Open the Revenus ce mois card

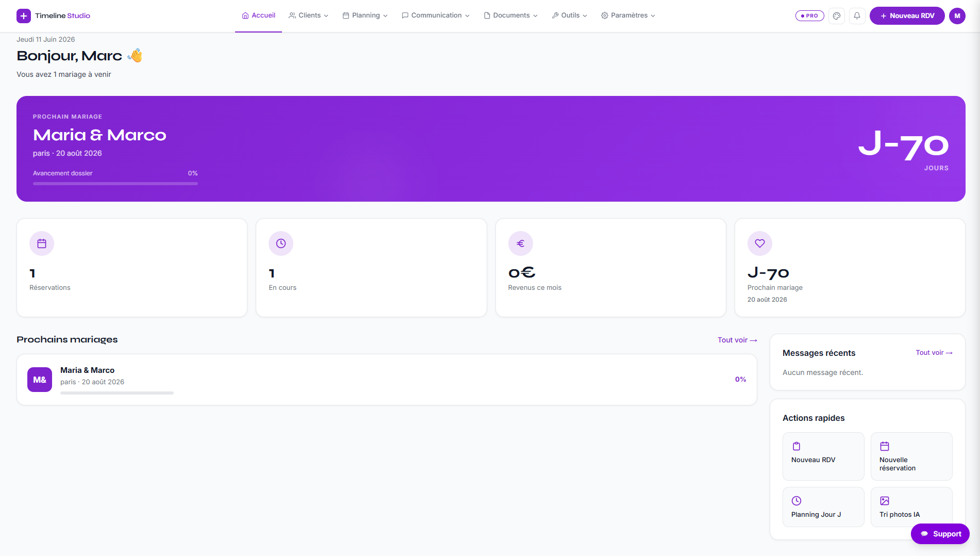(611, 268)
